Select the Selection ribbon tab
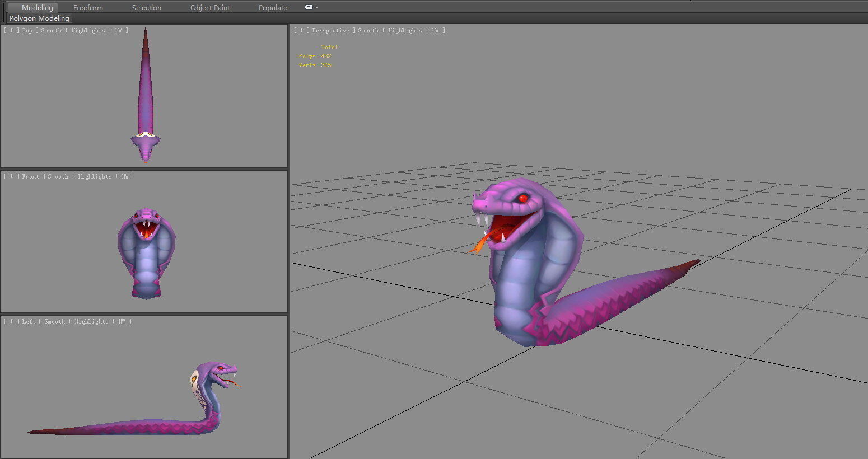This screenshot has width=868, height=459. tap(147, 8)
